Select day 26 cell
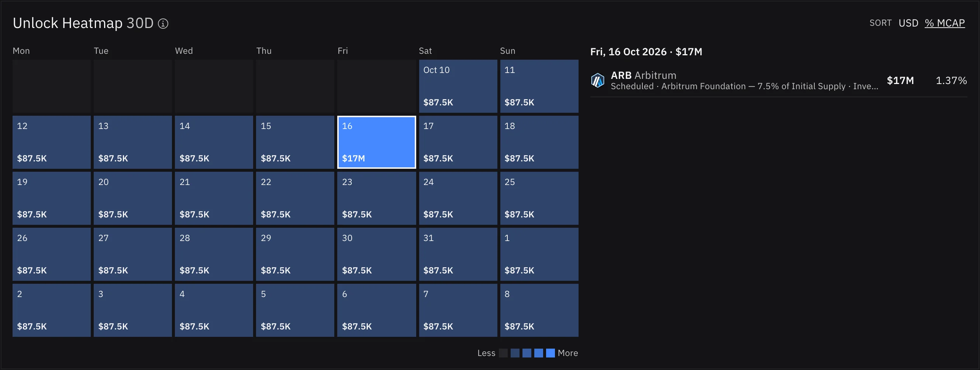 [52, 254]
